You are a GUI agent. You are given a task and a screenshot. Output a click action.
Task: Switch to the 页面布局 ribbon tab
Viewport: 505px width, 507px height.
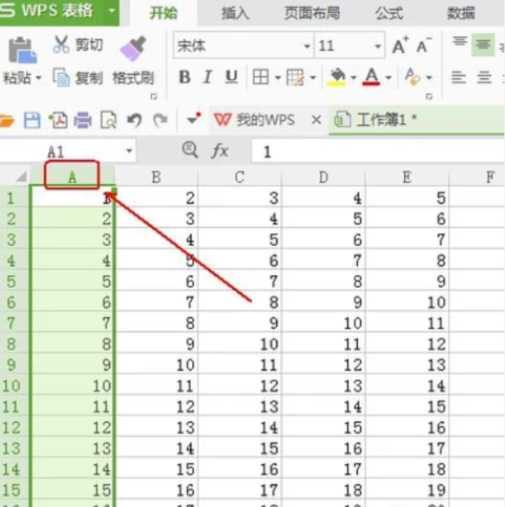pos(312,13)
